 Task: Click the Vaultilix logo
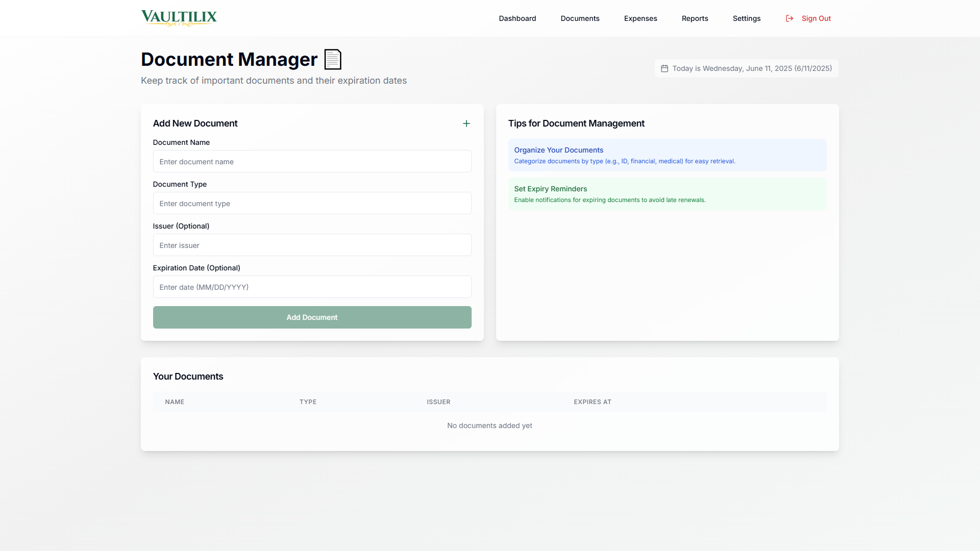[x=179, y=18]
